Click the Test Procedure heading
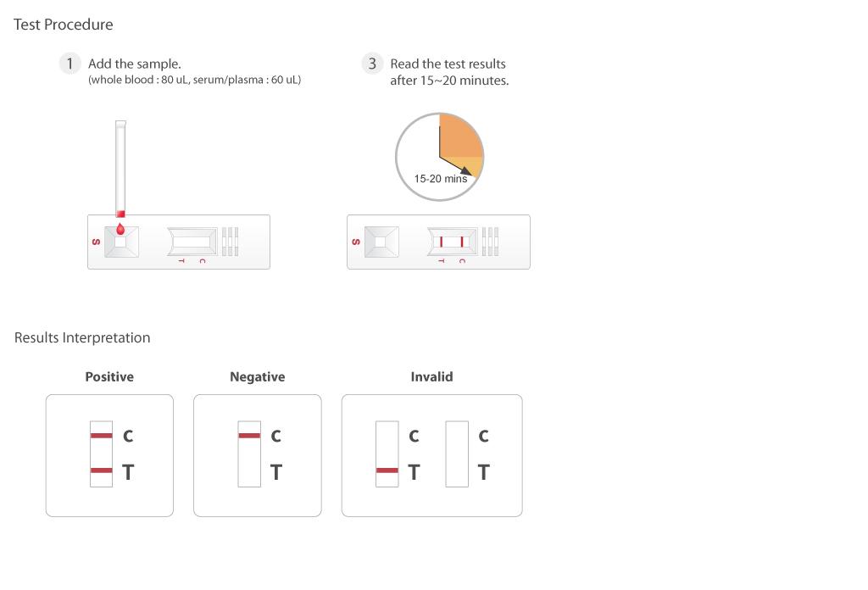 pos(63,25)
